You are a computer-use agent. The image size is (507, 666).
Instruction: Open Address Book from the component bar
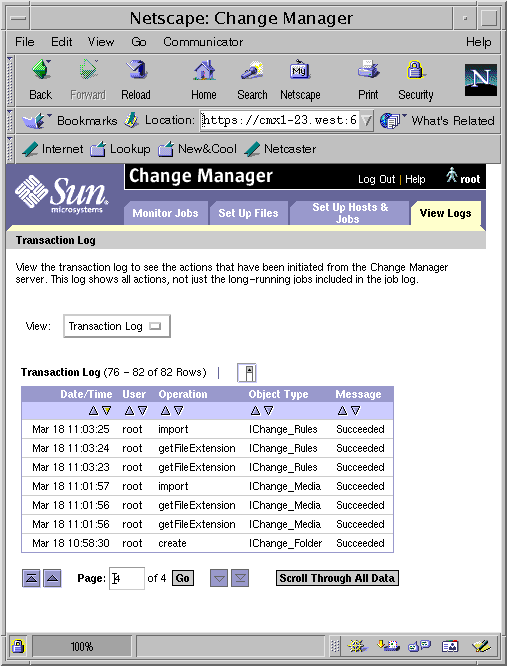[x=450, y=646]
